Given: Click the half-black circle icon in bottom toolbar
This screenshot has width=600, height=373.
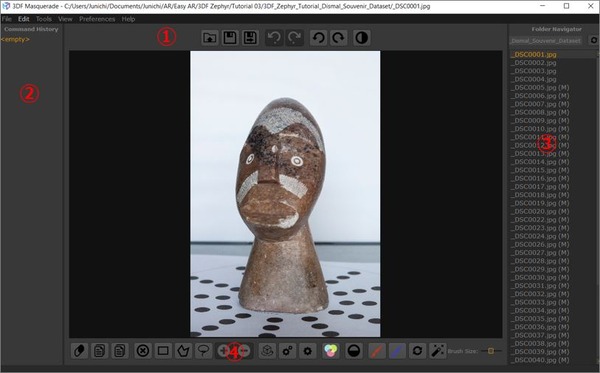Looking at the screenshot, I should (x=354, y=350).
